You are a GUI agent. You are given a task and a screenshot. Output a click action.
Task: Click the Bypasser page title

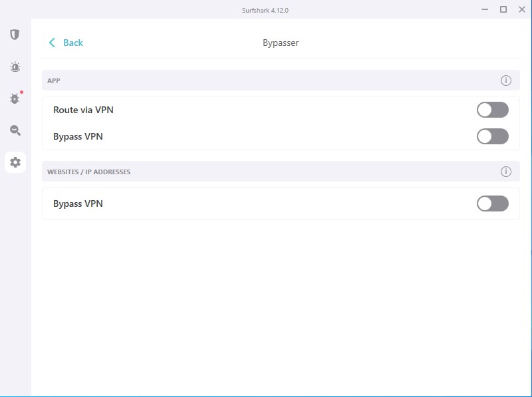click(x=281, y=43)
